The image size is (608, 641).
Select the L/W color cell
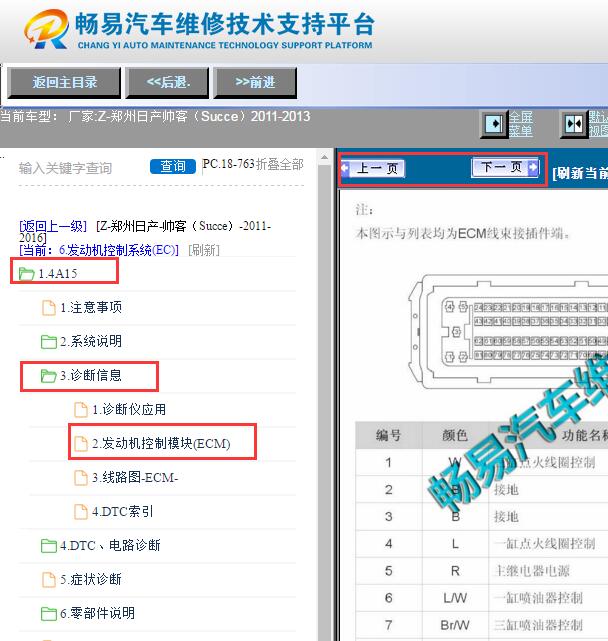point(455,598)
